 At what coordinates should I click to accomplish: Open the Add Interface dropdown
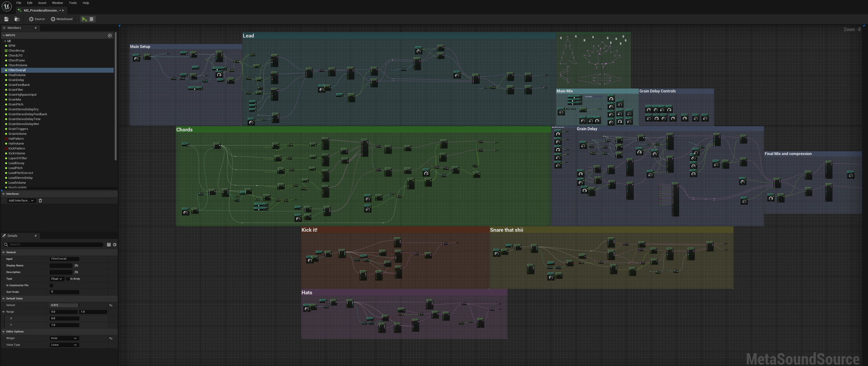(21, 201)
